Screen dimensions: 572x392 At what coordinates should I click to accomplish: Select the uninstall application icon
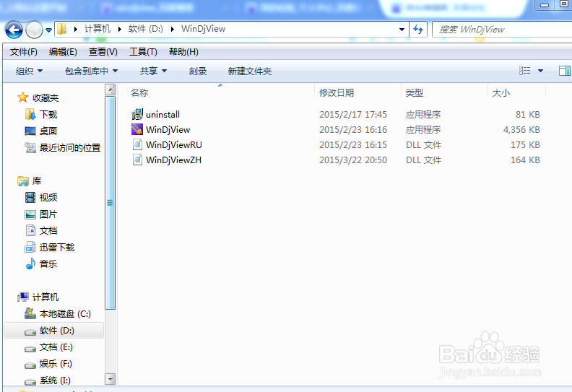(x=137, y=114)
